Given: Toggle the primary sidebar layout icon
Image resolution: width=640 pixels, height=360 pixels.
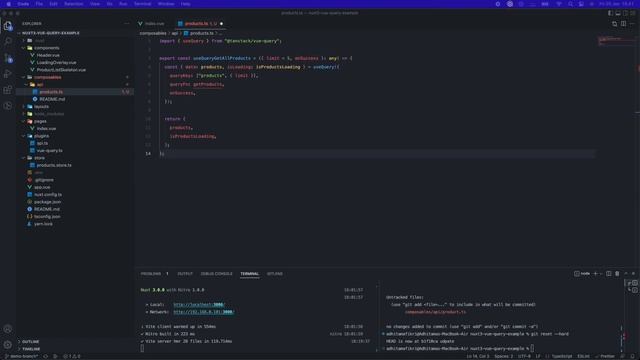Looking at the screenshot, I should click(x=610, y=13).
